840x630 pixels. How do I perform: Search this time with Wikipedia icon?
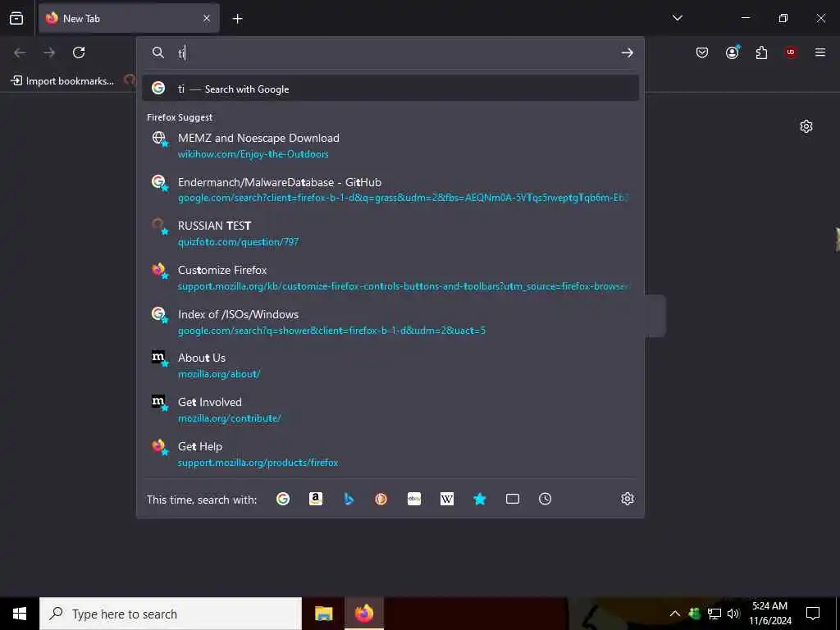447,499
